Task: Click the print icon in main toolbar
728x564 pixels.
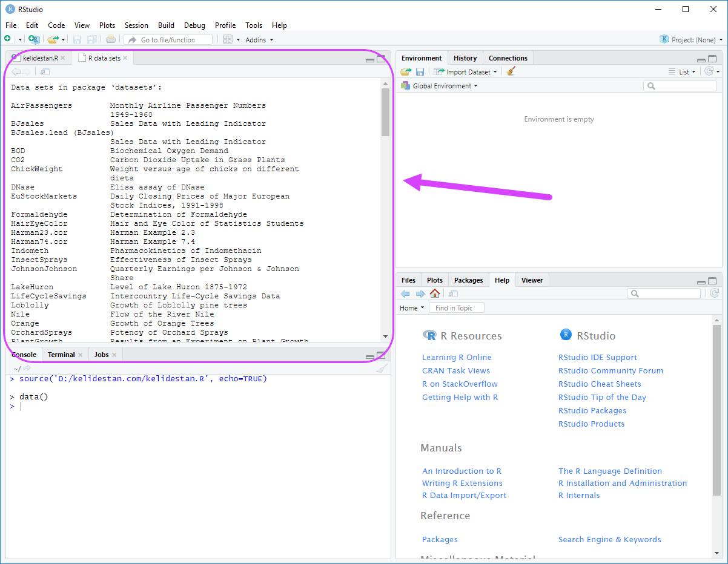Action: click(110, 39)
